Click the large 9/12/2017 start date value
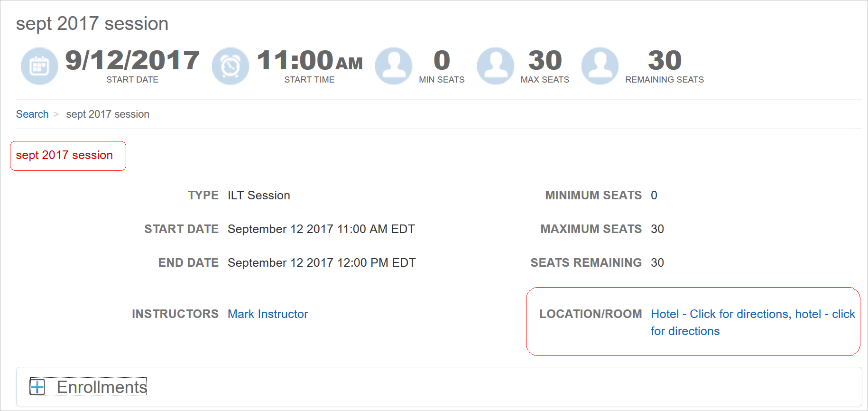This screenshot has height=411, width=868. [x=132, y=61]
